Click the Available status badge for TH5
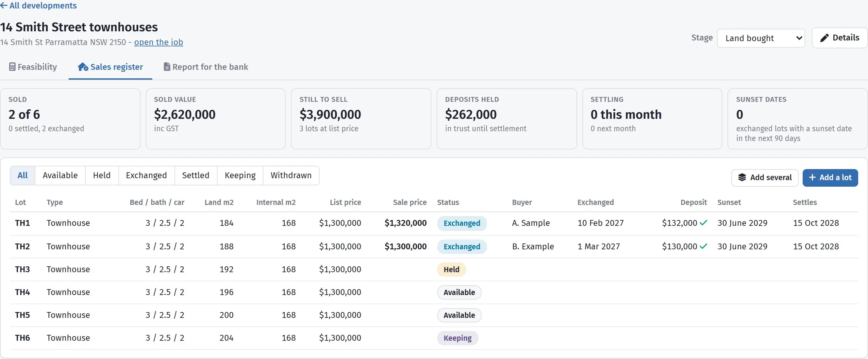The width and height of the screenshot is (868, 359). (459, 315)
